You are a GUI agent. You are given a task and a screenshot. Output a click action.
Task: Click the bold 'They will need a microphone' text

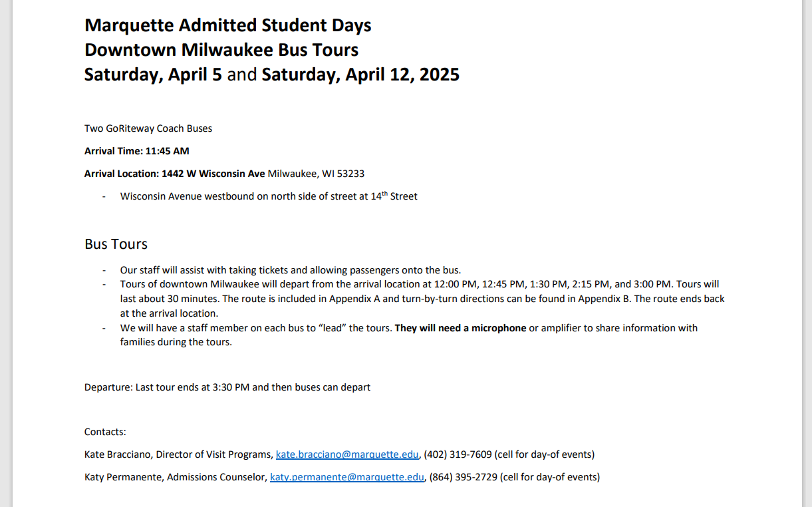click(460, 328)
